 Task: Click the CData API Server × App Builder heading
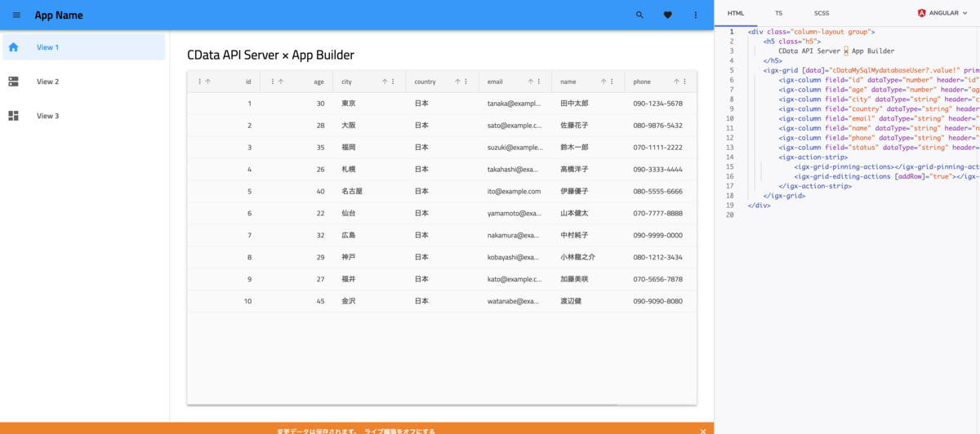click(270, 55)
